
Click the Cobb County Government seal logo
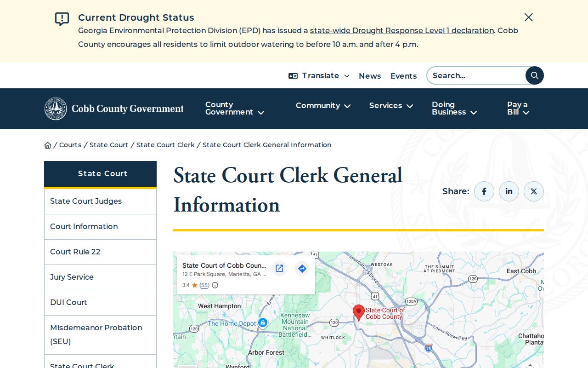[56, 109]
